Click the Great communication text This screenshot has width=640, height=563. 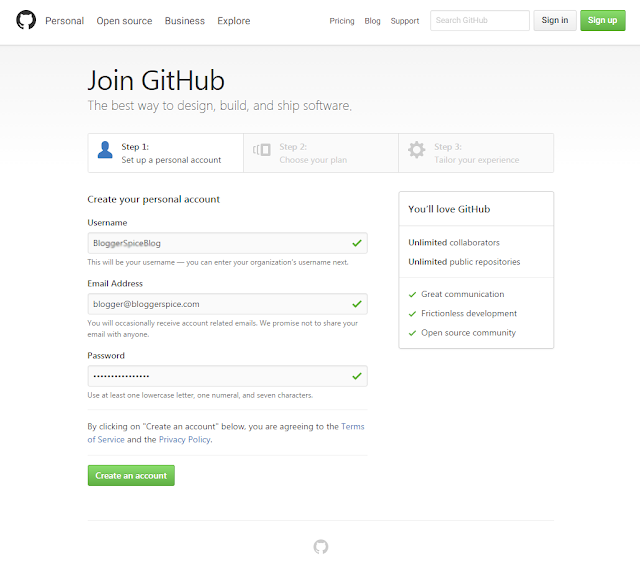462,294
